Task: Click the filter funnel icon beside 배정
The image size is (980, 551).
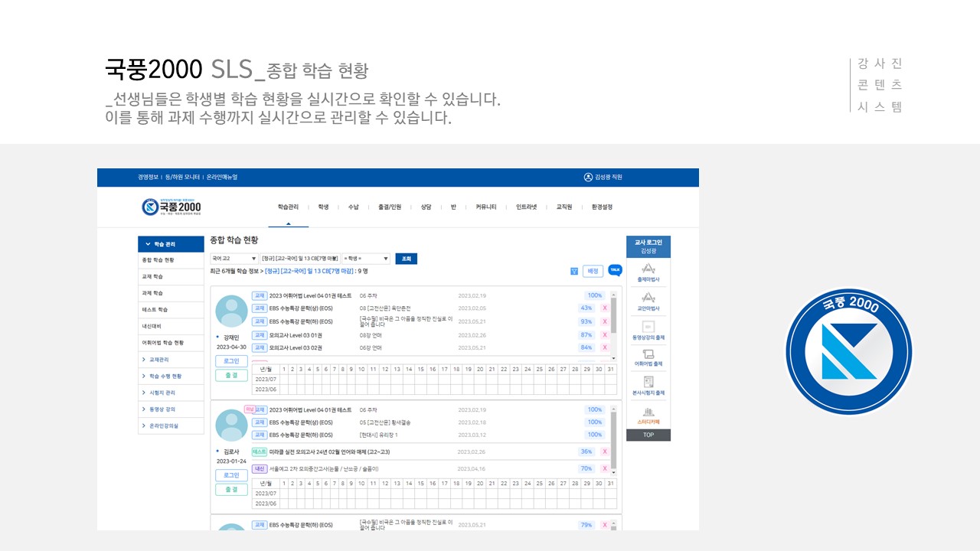Action: tap(574, 271)
